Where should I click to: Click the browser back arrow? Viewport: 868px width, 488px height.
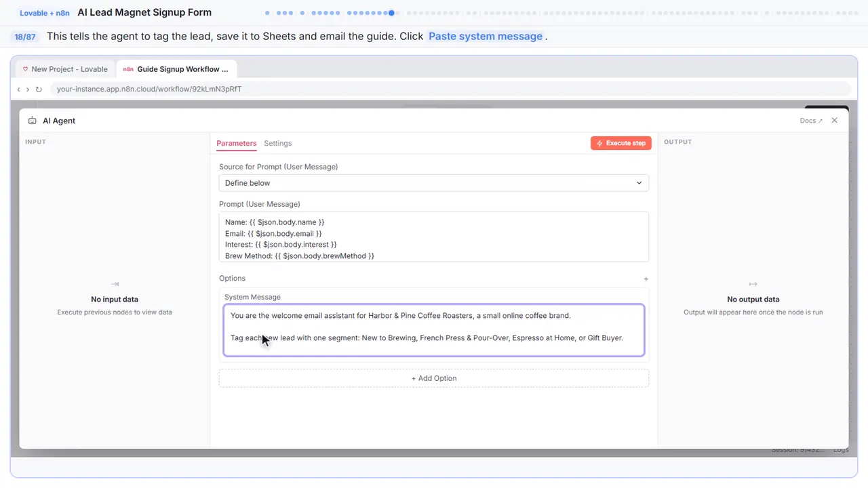pos(18,89)
